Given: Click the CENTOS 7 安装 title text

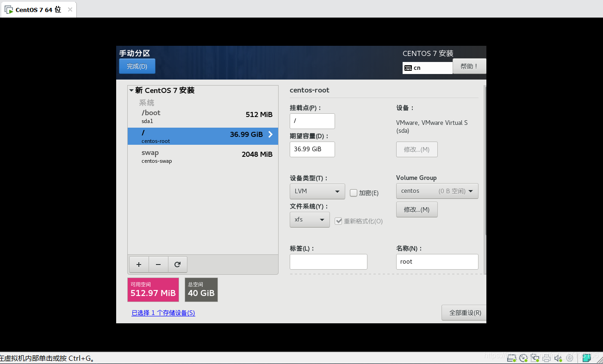Looking at the screenshot, I should click(x=428, y=54).
